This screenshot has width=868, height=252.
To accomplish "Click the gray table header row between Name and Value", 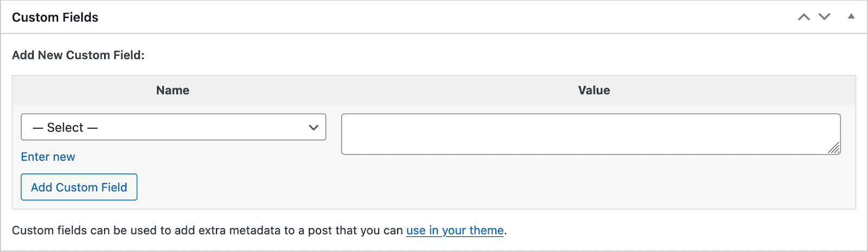I will tap(380, 90).
